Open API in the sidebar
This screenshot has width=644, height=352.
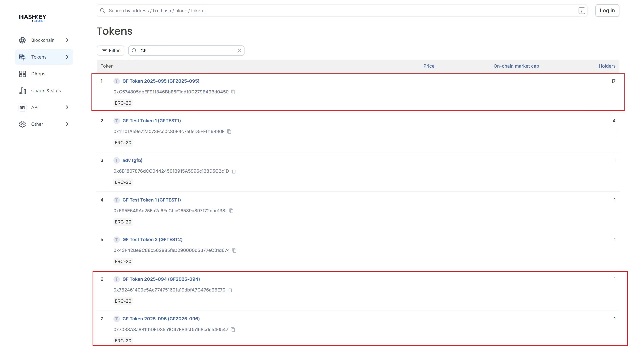(44, 107)
